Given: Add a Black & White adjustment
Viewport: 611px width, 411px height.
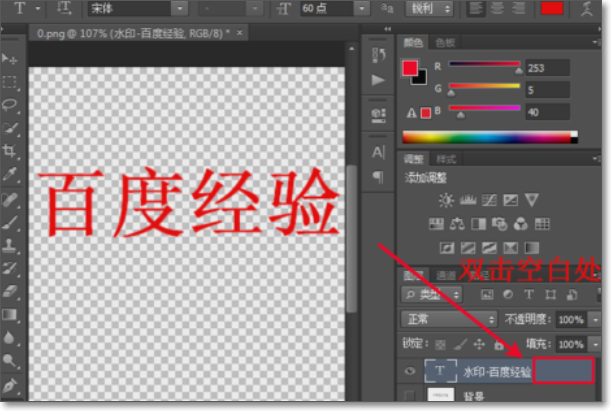Looking at the screenshot, I should (479, 224).
